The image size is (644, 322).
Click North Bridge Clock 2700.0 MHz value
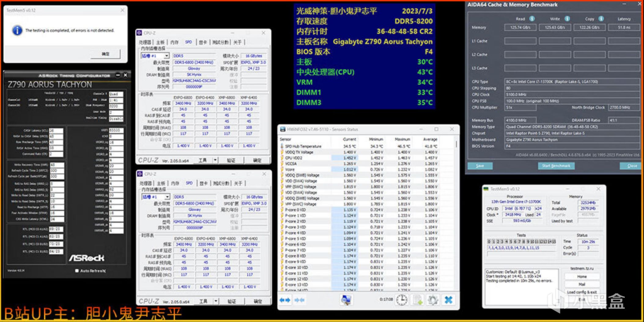coord(624,108)
